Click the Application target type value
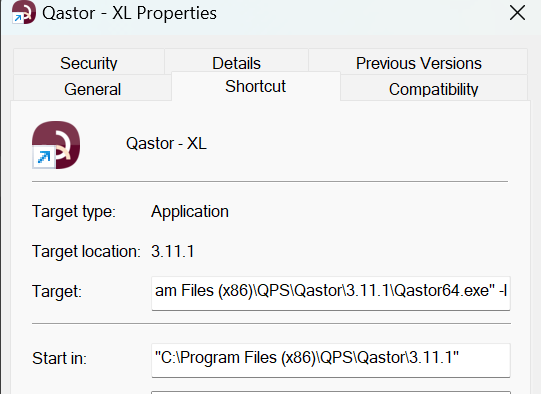The image size is (541, 394). click(190, 211)
